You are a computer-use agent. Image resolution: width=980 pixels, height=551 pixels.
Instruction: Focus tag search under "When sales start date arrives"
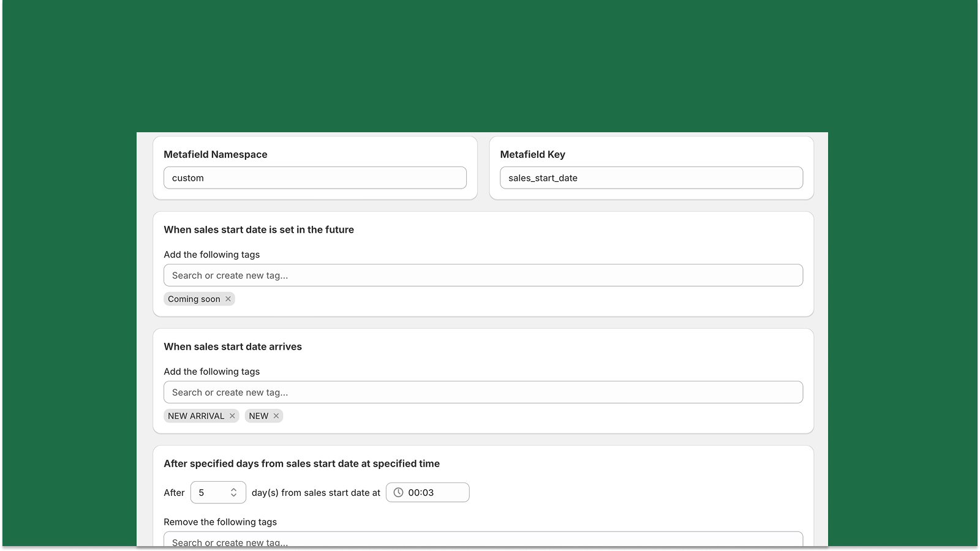point(483,392)
